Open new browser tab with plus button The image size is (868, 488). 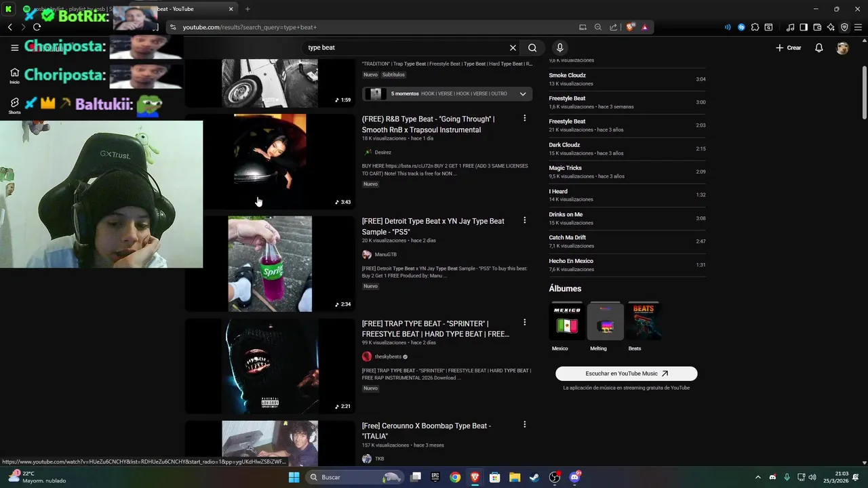pos(248,9)
